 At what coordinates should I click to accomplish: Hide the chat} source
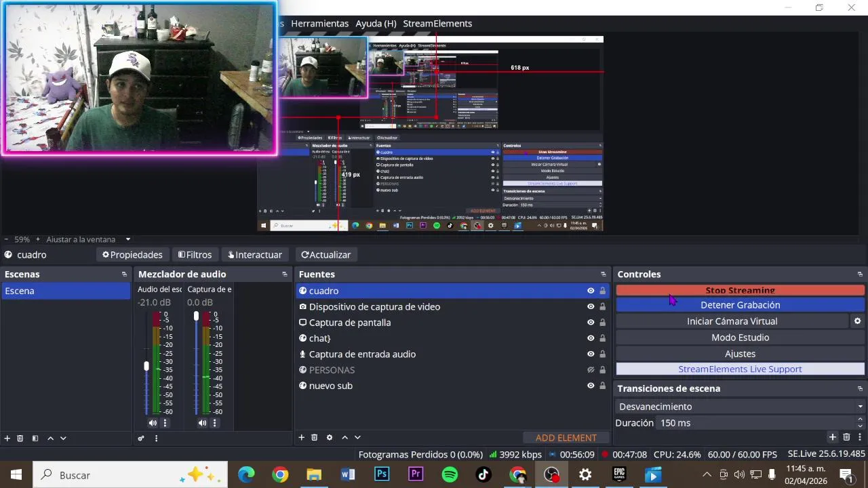tap(591, 338)
